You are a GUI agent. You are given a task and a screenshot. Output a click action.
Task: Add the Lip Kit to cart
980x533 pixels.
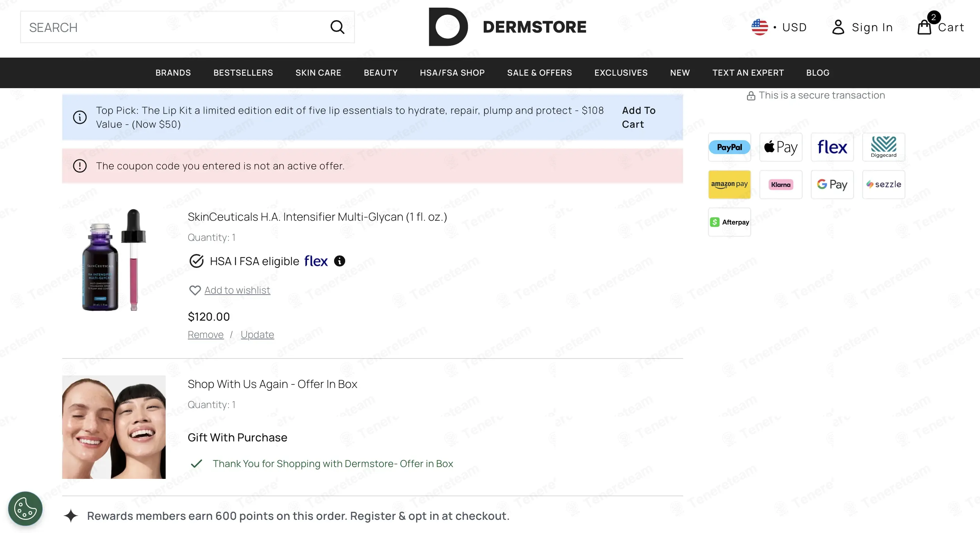[639, 117]
